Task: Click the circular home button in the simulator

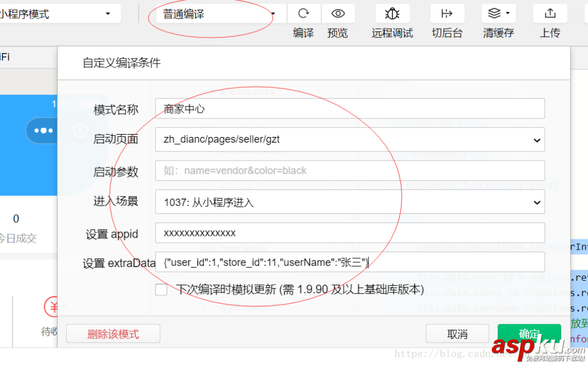Action: [79, 131]
